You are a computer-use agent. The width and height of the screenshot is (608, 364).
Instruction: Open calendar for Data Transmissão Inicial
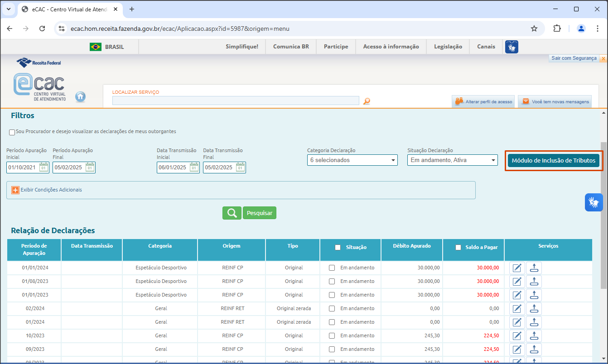click(194, 168)
